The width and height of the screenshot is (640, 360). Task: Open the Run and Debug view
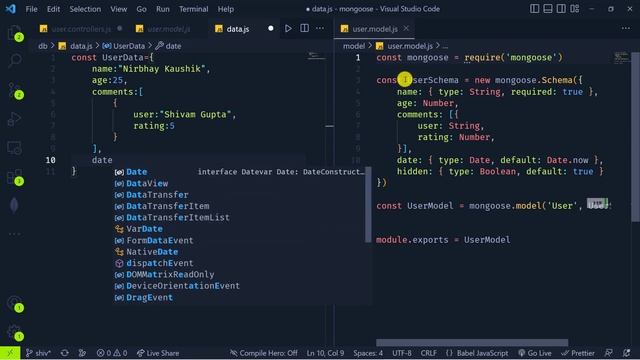coord(14,119)
